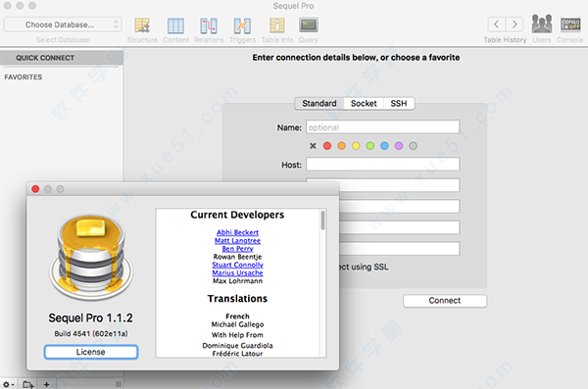The height and width of the screenshot is (389, 588).
Task: Open the Query editor icon
Action: pos(309,25)
